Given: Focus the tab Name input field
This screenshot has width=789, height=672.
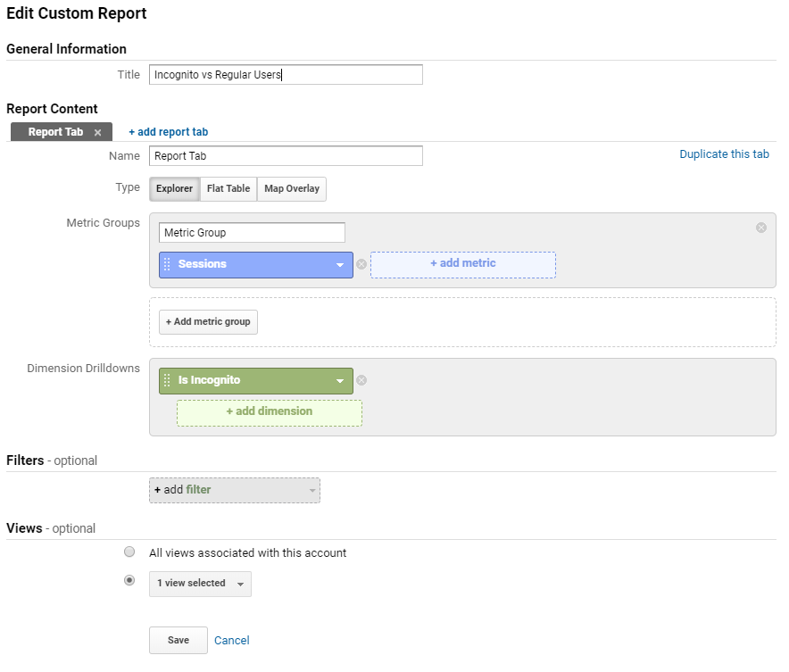Looking at the screenshot, I should [286, 156].
